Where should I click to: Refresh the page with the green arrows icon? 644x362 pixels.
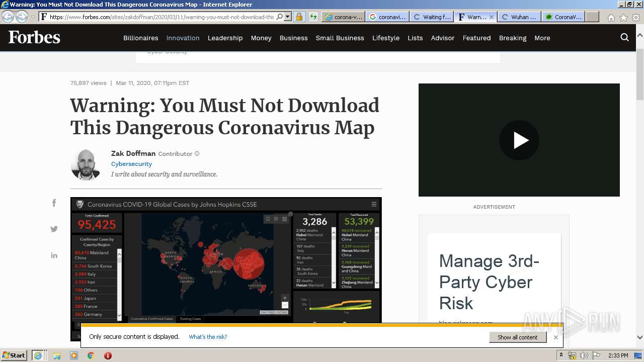(x=313, y=17)
